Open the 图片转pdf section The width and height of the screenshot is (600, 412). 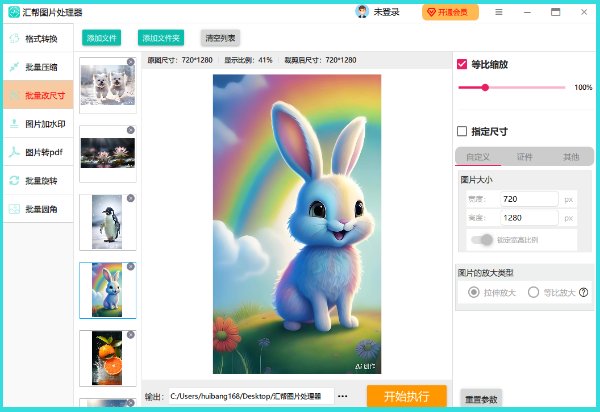[38, 152]
